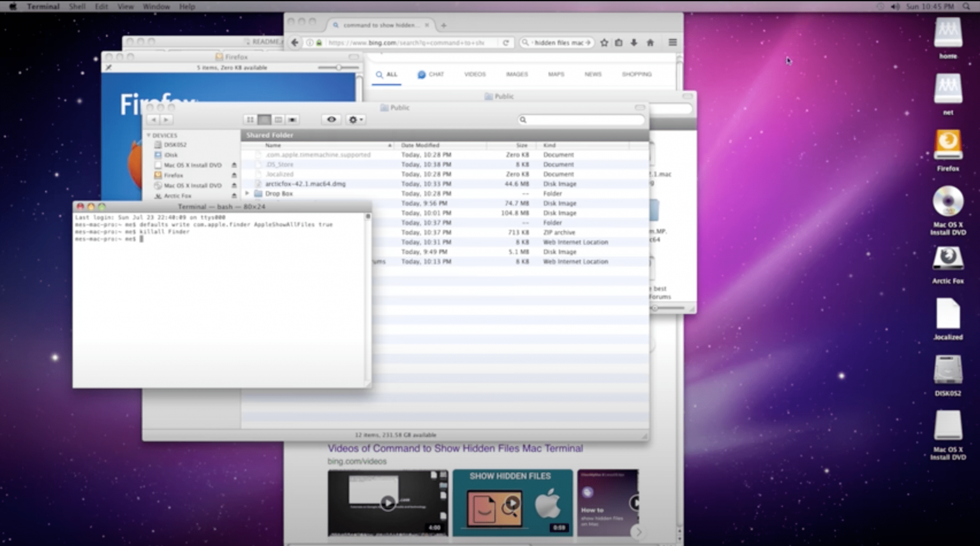Image resolution: width=980 pixels, height=546 pixels.
Task: Open Spotlight search in the menu bar
Action: pos(967,6)
